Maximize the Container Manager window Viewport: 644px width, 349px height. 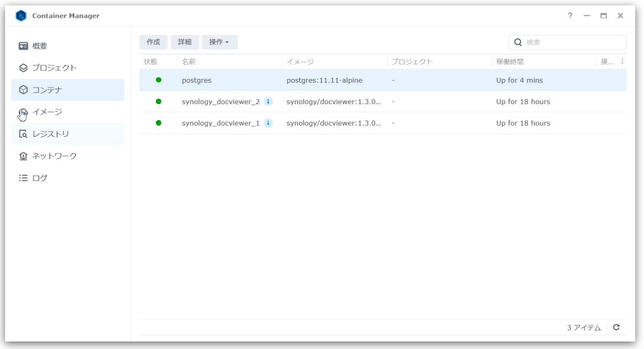pos(604,16)
